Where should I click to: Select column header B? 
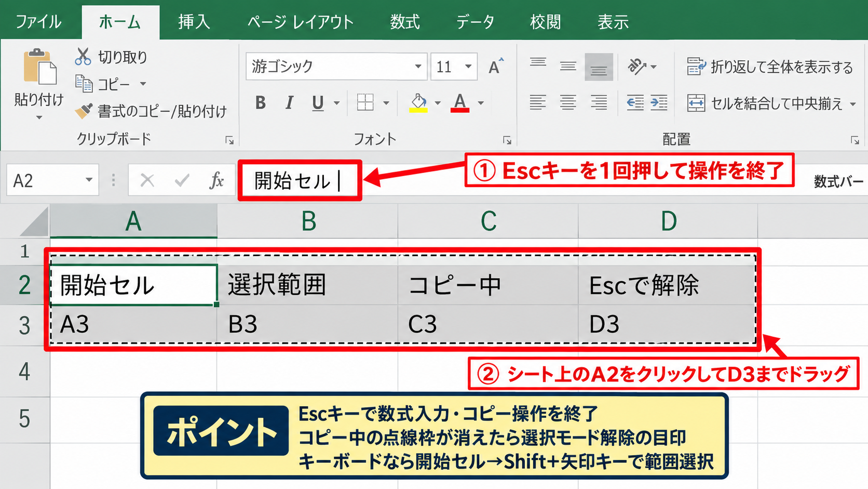pos(308,221)
